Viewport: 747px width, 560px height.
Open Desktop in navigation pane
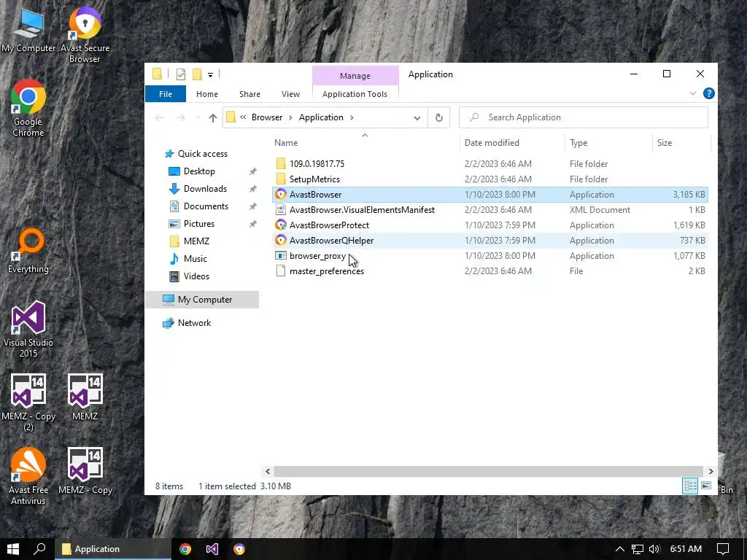(199, 171)
